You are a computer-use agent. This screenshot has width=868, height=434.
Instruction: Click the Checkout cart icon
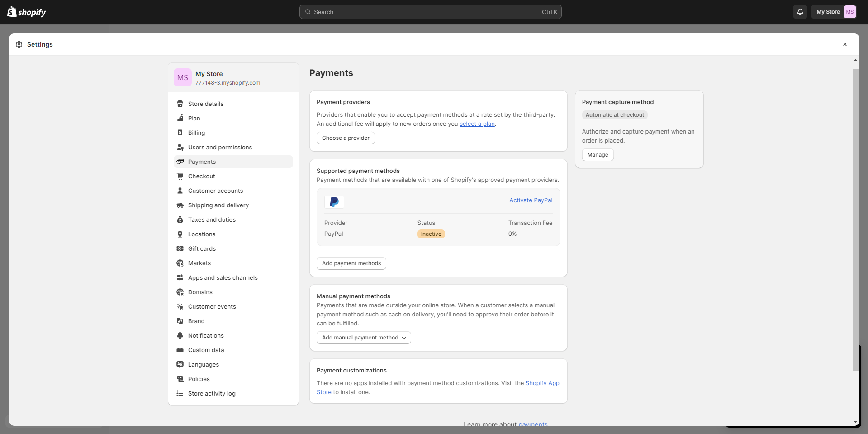coord(180,176)
